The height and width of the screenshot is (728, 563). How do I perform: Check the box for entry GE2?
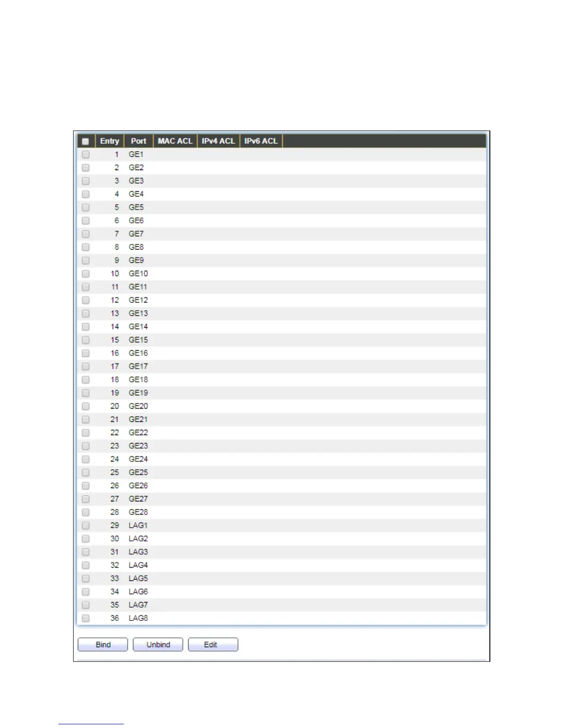pos(86,168)
